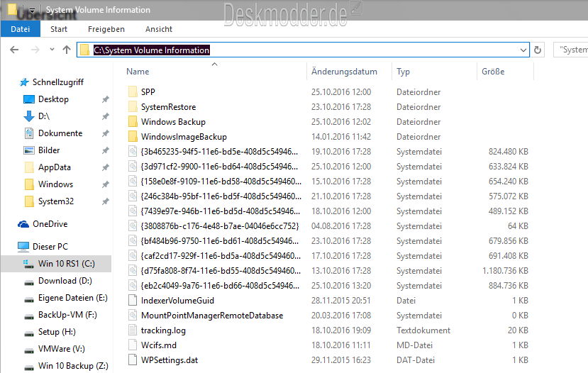
Task: Click the Textdokument type cell
Action: click(x=423, y=330)
